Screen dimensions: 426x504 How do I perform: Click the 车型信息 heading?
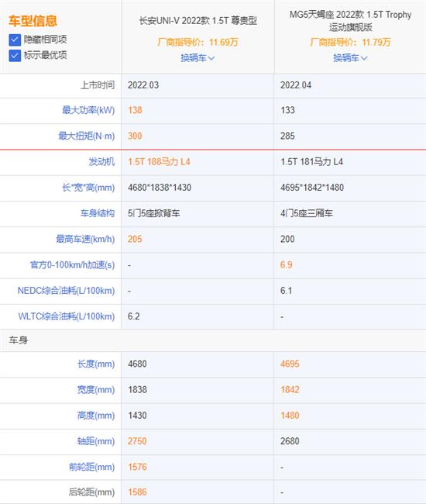coord(33,21)
